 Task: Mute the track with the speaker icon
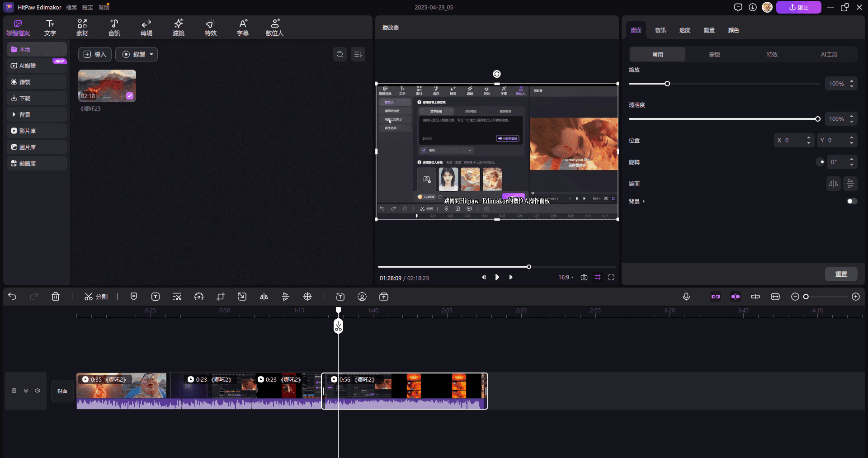38,391
